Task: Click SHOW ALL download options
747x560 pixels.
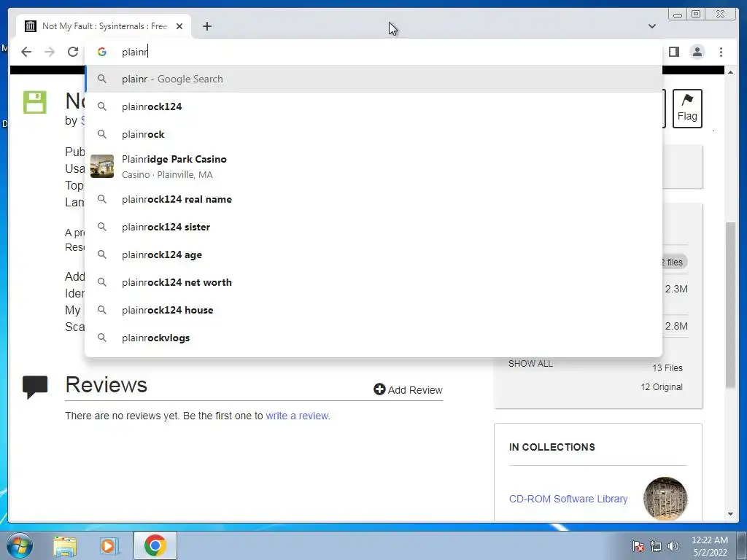Action: point(530,363)
